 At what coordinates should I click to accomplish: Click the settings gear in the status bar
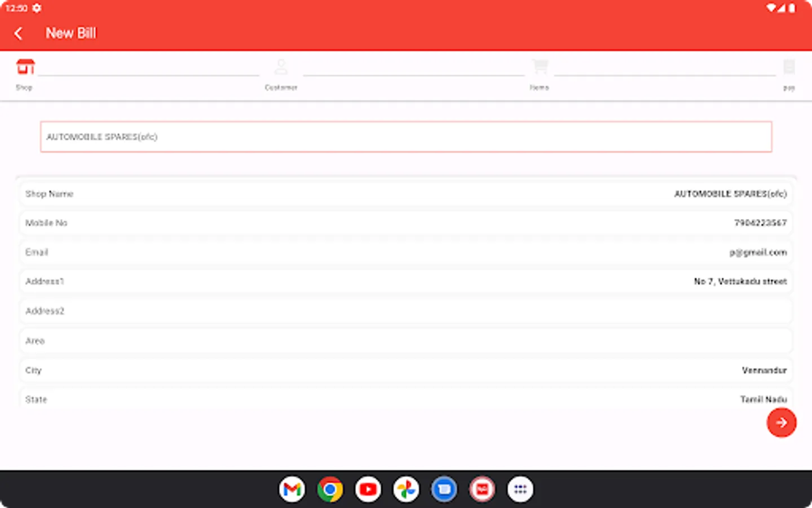point(37,8)
